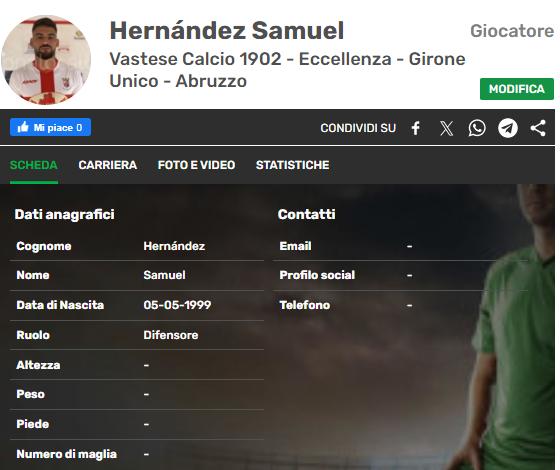Click the Ruolo value Difensore

click(171, 335)
